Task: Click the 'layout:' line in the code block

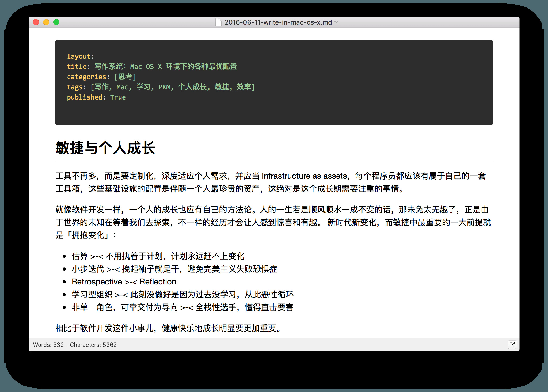Action: pos(80,56)
